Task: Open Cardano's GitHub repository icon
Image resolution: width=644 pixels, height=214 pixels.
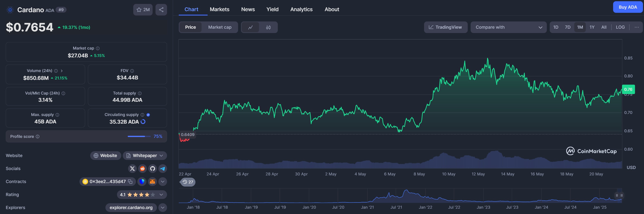Action: click(152, 169)
